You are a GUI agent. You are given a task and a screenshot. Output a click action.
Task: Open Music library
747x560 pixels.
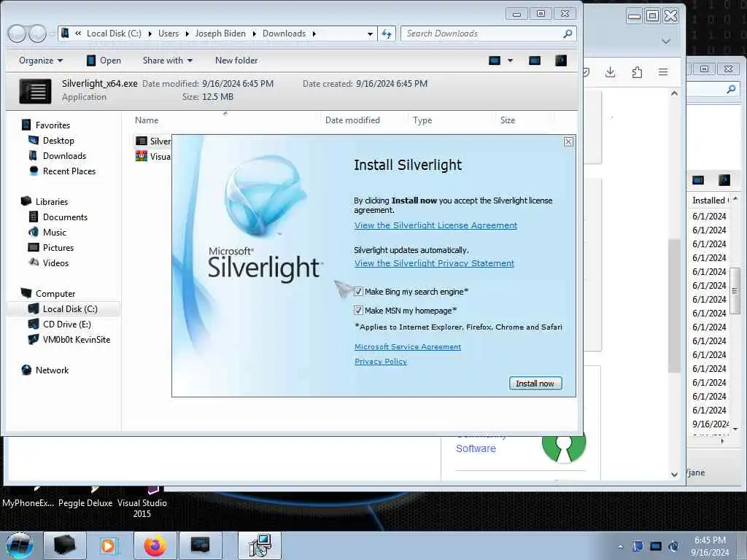(x=54, y=233)
